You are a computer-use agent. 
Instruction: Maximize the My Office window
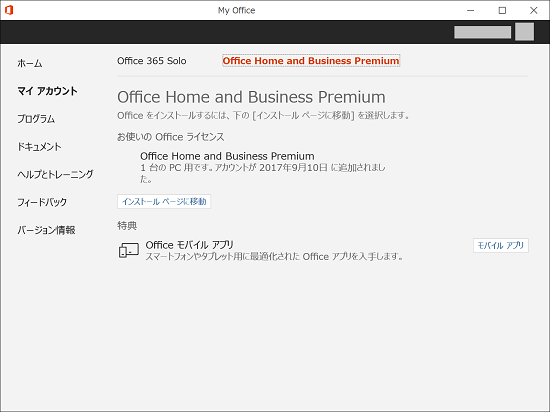pyautogui.click(x=502, y=11)
